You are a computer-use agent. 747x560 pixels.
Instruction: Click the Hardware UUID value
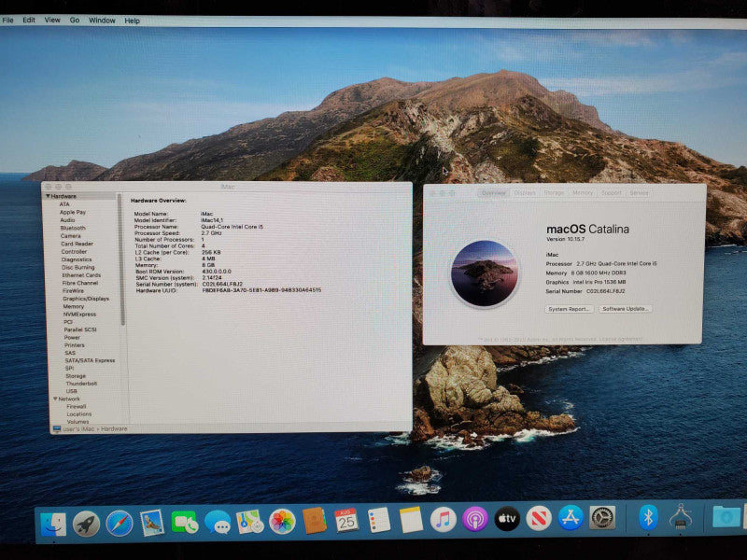[261, 290]
